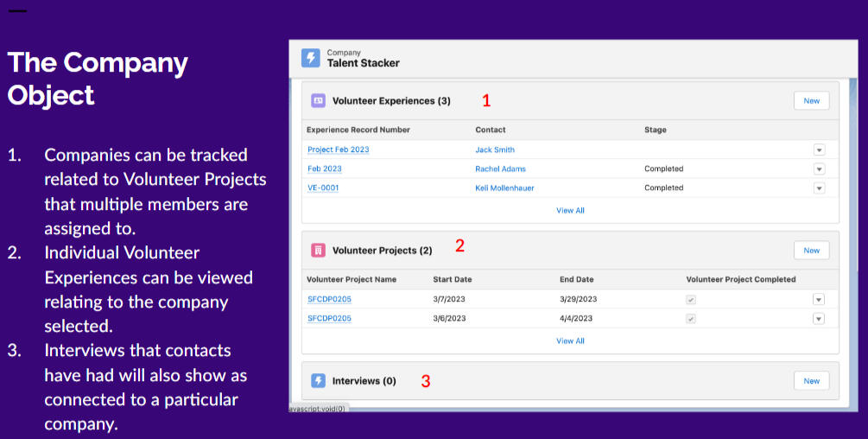
Task: Toggle completed checkbox for 3/7/2023 project
Action: [690, 299]
